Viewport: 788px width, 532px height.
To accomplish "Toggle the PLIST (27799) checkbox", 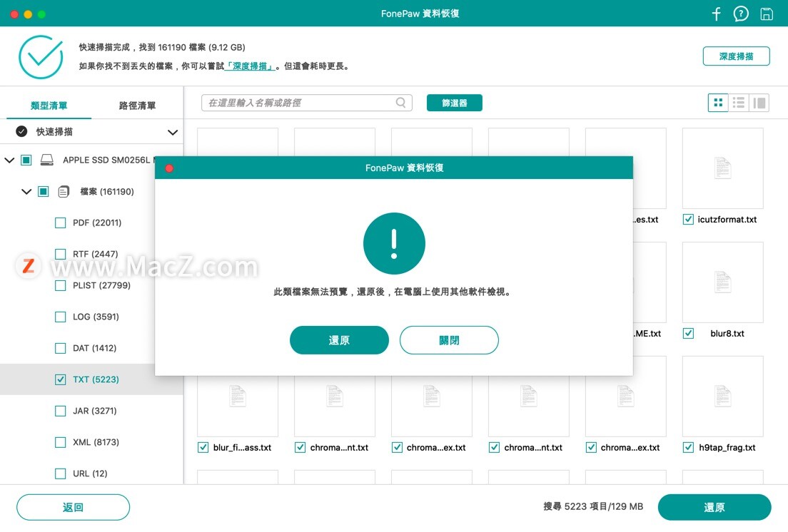I will click(x=60, y=285).
